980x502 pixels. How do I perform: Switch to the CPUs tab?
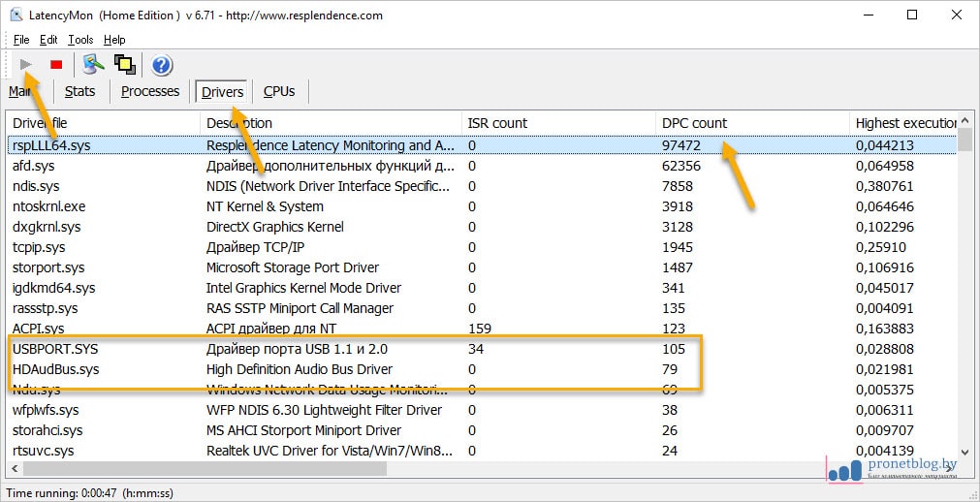(x=279, y=91)
